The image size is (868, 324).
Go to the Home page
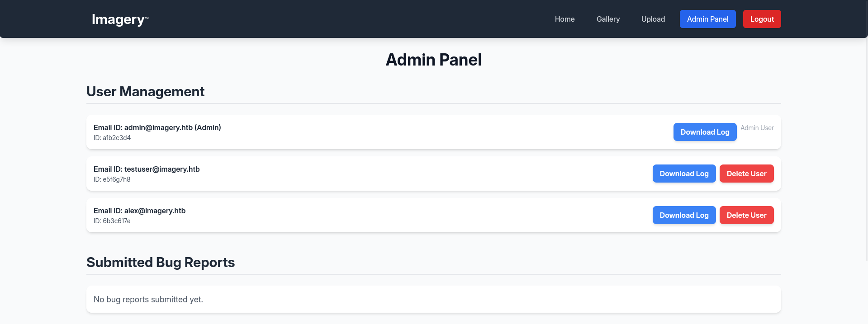point(564,19)
